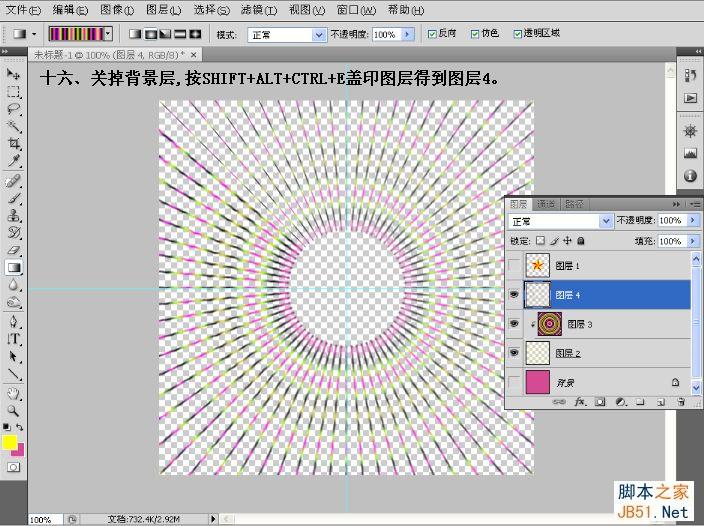Open the layers panel menu
704x526 pixels.
click(695, 204)
